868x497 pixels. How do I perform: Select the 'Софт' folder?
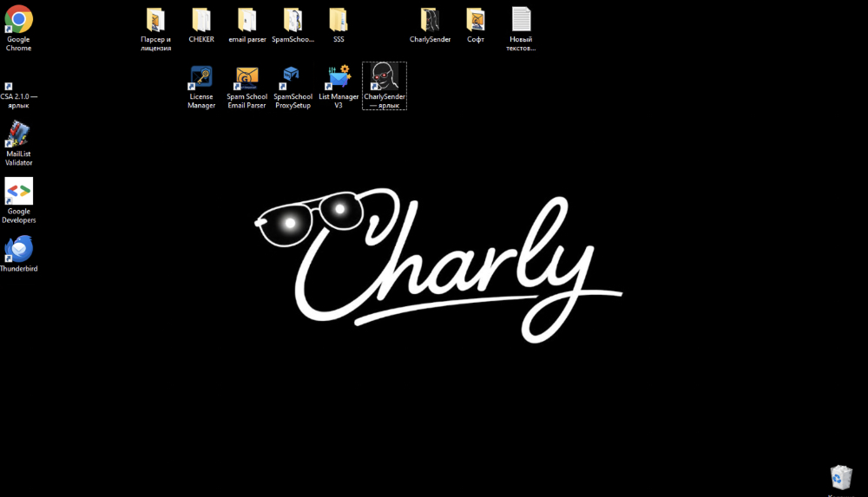pos(476,20)
